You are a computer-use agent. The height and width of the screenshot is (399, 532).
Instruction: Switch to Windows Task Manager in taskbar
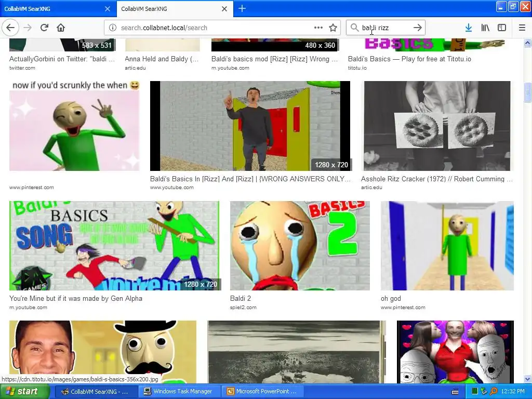point(180,391)
